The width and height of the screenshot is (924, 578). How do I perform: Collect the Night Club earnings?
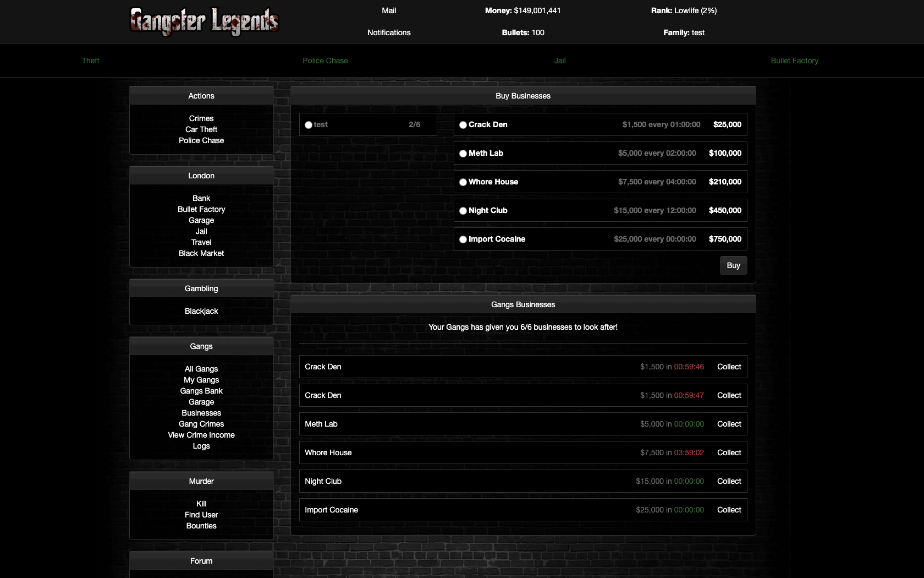click(x=729, y=481)
